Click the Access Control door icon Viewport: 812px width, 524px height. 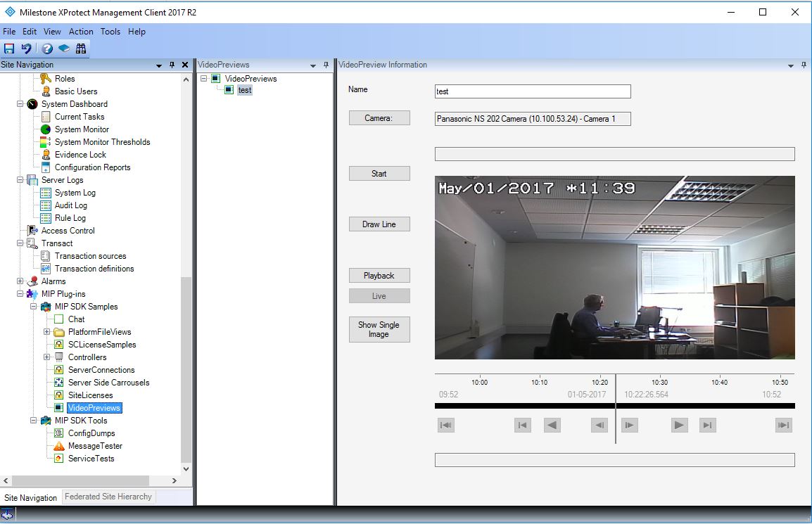pos(32,231)
